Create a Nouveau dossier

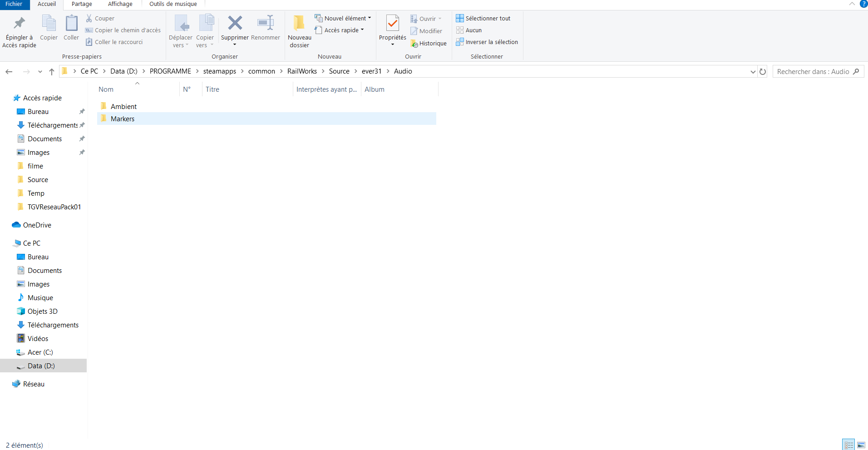299,31
